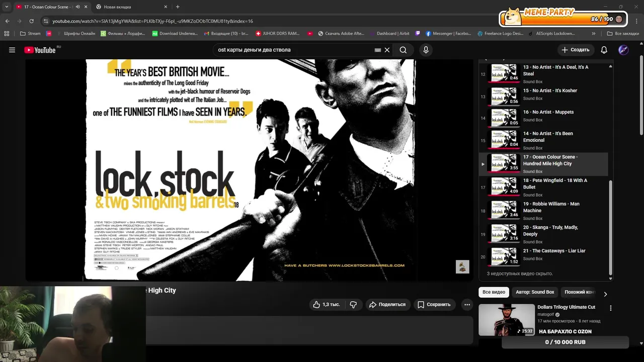Viewport: 644px width, 362px height.
Task: Open a new browser tab with plus
Action: 178,7
